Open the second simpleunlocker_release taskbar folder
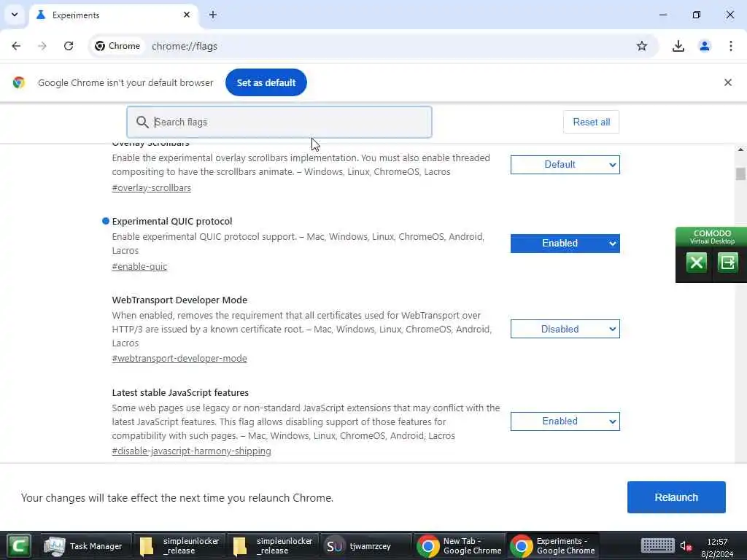Image resolution: width=747 pixels, height=560 pixels. pyautogui.click(x=274, y=546)
